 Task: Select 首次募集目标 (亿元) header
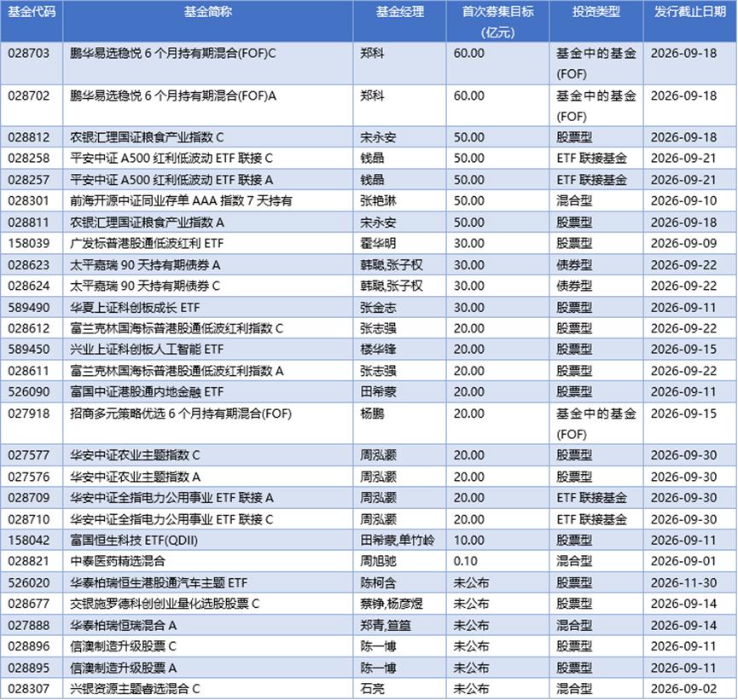[x=498, y=21]
